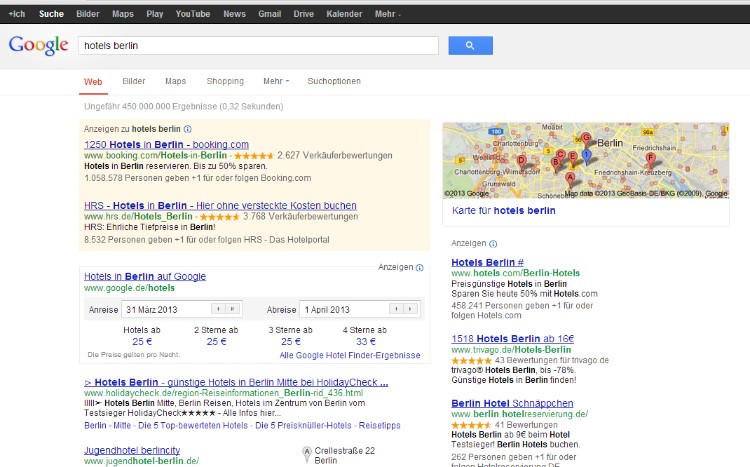
Task: Click map marker G near Berlin label
Action: pyautogui.click(x=586, y=139)
